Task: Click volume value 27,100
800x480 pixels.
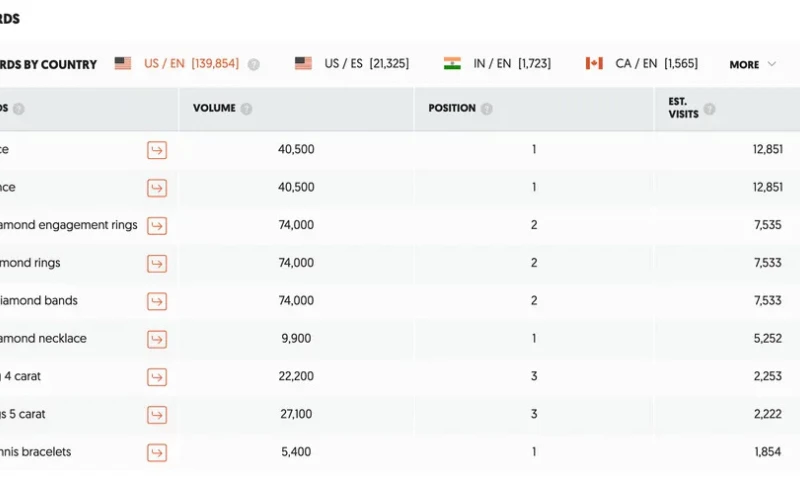Action: 296,414
